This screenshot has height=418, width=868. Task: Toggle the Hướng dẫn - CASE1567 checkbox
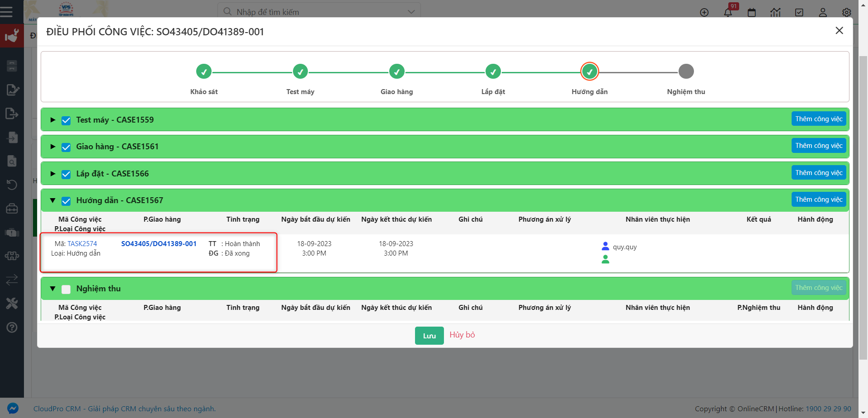coord(66,201)
